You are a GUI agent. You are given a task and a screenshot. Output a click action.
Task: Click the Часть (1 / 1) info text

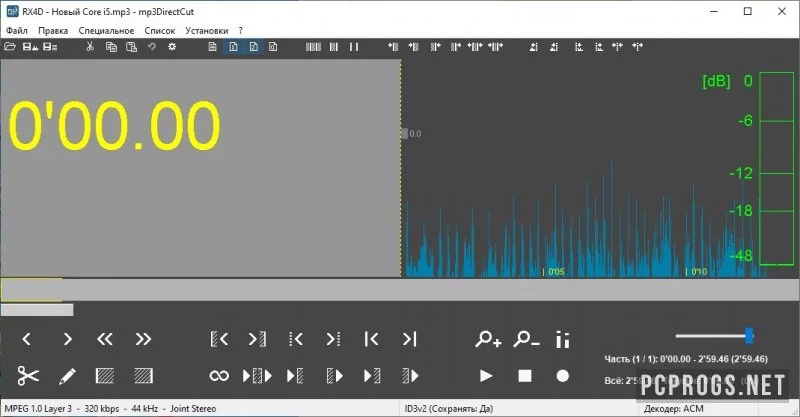(686, 359)
